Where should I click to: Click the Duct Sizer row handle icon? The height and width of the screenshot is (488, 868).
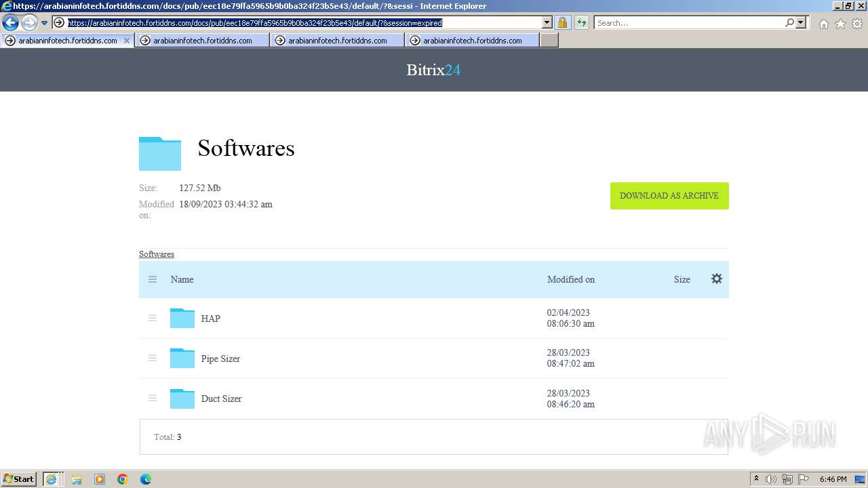pyautogui.click(x=153, y=398)
